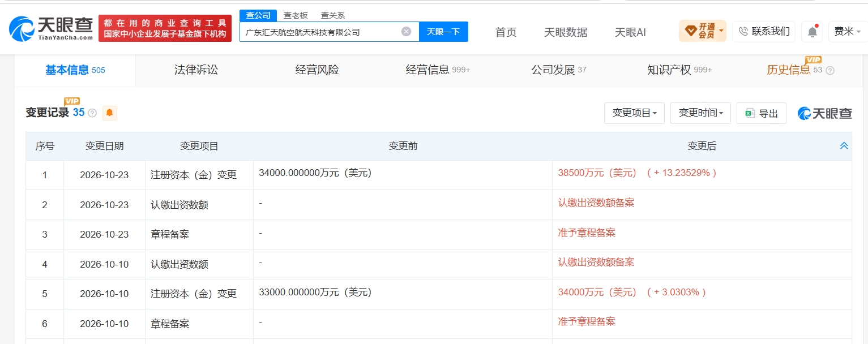Open the notification bell in header
The width and height of the screenshot is (868, 344).
coord(812,32)
